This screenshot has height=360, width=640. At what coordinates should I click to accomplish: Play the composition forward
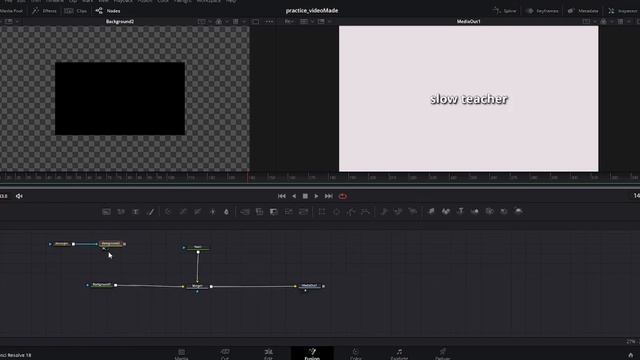pyautogui.click(x=316, y=196)
